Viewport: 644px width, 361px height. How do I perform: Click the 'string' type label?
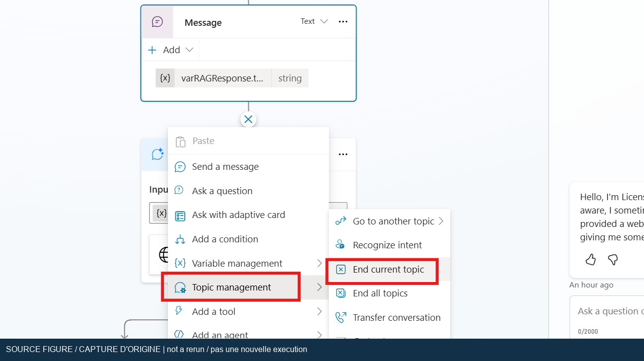(290, 78)
